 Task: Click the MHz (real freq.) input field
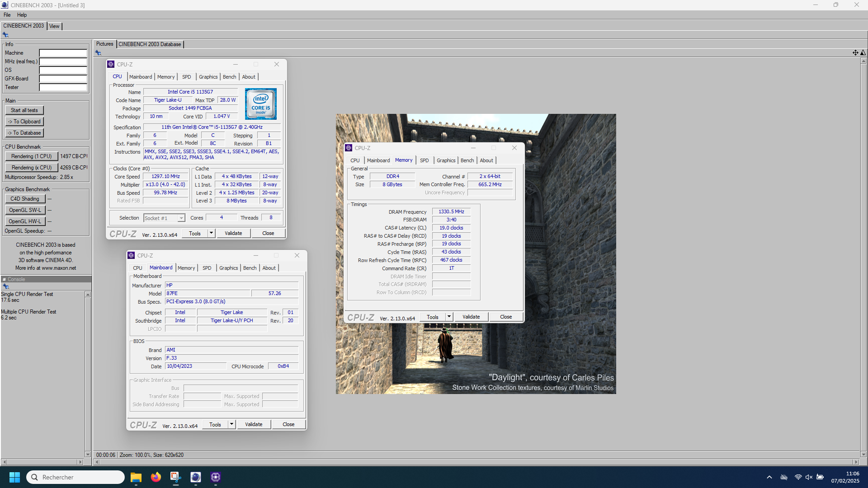pos(63,61)
